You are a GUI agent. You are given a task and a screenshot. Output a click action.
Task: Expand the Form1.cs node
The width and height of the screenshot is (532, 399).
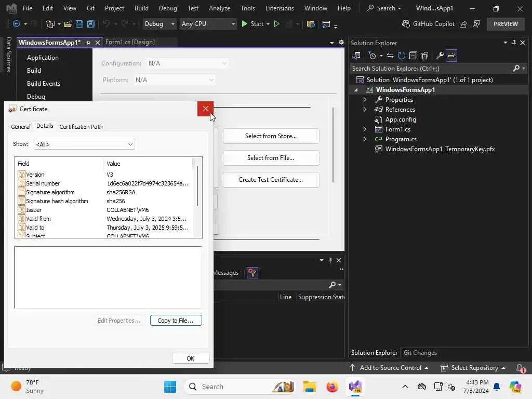pyautogui.click(x=365, y=129)
